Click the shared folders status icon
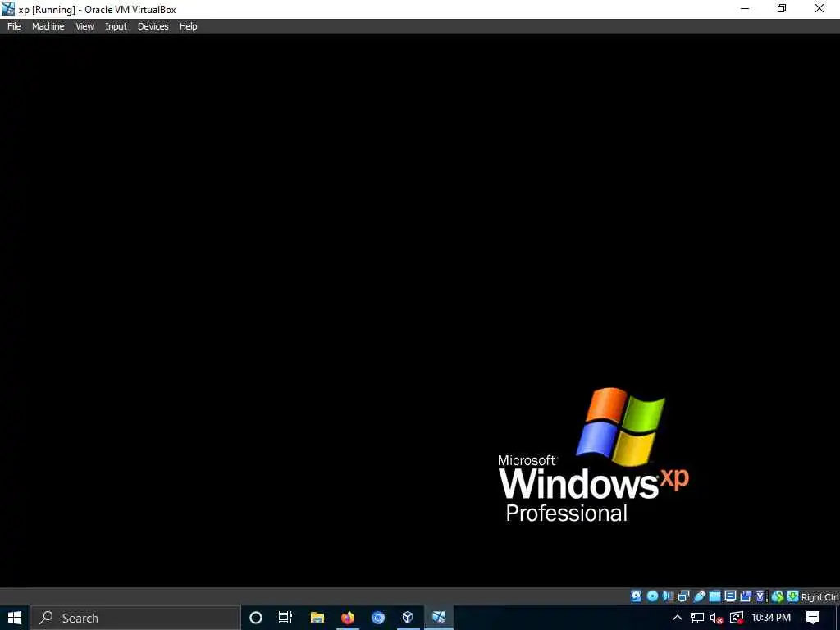The image size is (840, 630). [x=714, y=596]
